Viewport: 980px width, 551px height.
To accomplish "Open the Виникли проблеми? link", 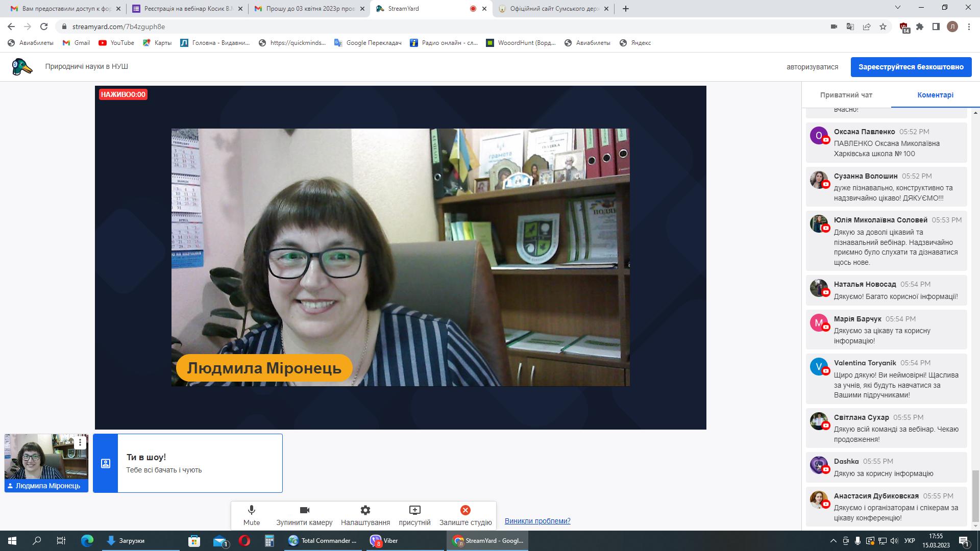I will 537,521.
